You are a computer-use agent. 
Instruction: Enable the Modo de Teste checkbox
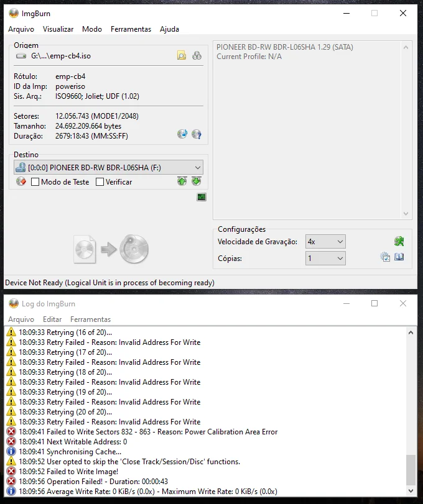point(35,182)
